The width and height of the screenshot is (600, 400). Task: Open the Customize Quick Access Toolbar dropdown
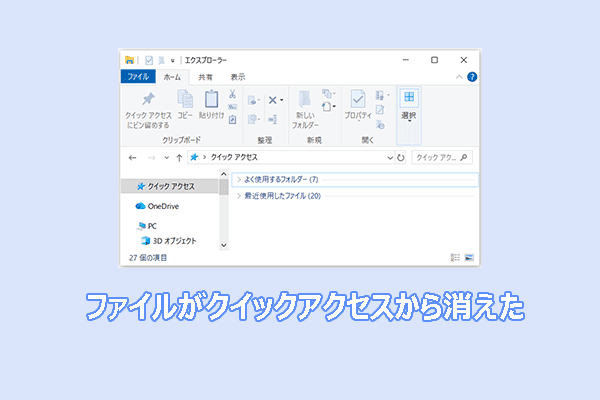point(173,61)
